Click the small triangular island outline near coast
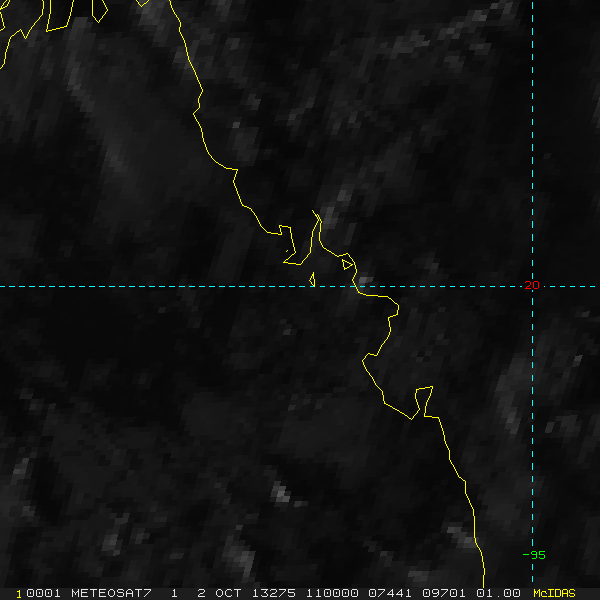 347,264
